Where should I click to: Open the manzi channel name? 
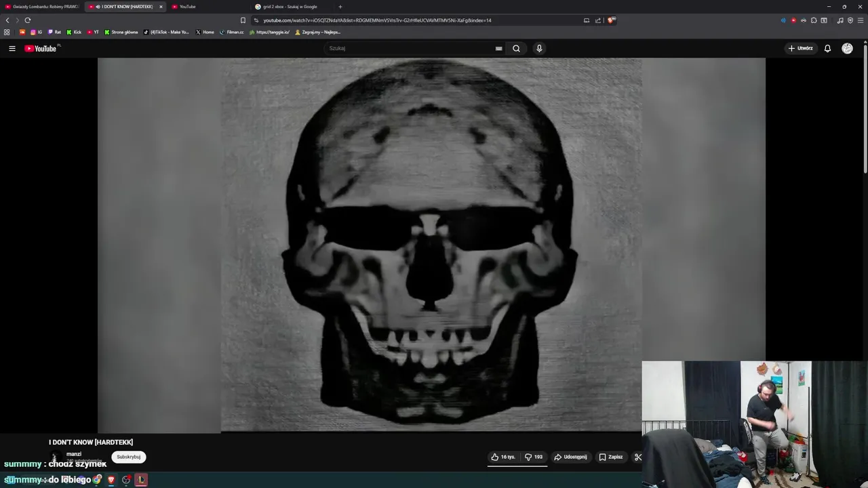74,454
